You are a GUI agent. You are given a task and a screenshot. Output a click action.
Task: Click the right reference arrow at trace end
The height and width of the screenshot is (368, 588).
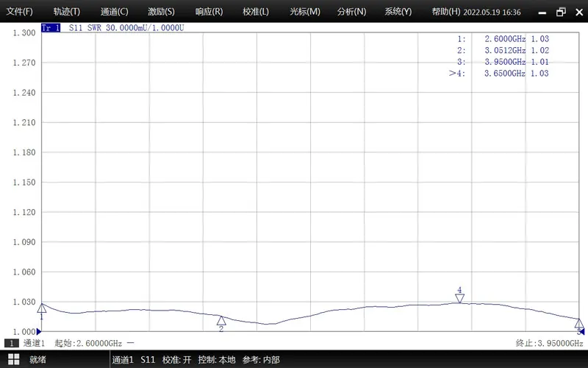pos(581,332)
